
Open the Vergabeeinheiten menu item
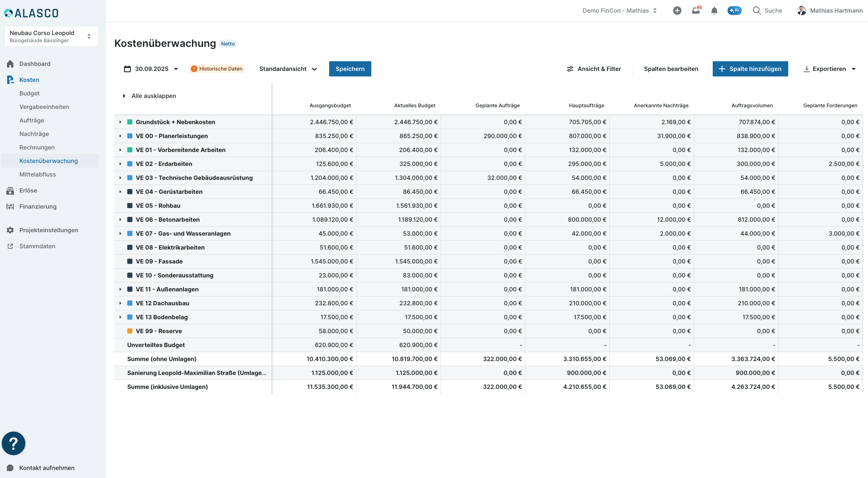pyautogui.click(x=44, y=107)
